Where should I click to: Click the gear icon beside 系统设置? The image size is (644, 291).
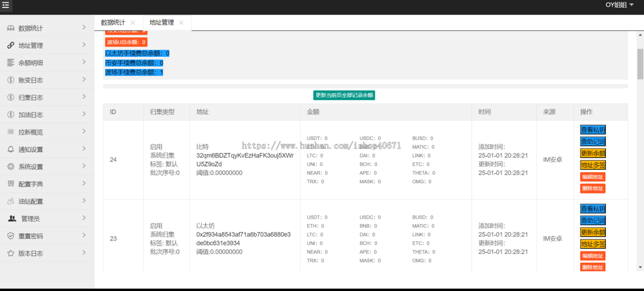[11, 167]
